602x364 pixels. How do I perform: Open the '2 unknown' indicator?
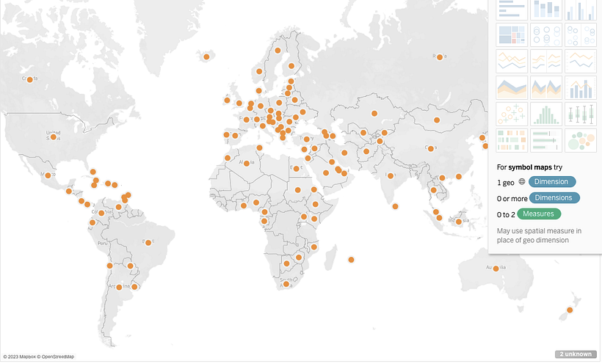pyautogui.click(x=576, y=354)
